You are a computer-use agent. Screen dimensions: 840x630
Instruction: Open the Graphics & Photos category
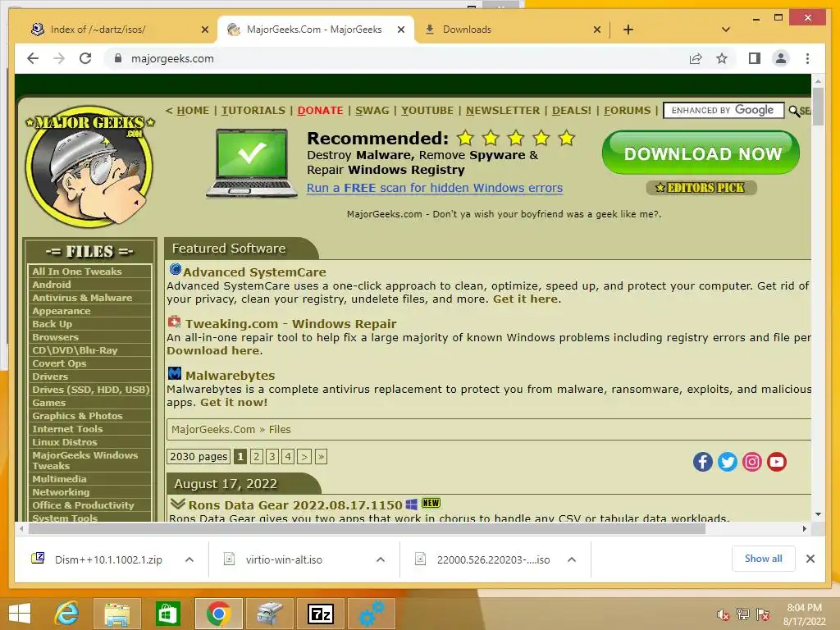(77, 416)
